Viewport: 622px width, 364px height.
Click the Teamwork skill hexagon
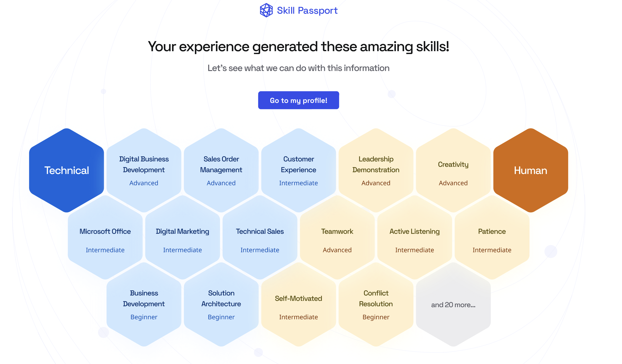(x=337, y=237)
